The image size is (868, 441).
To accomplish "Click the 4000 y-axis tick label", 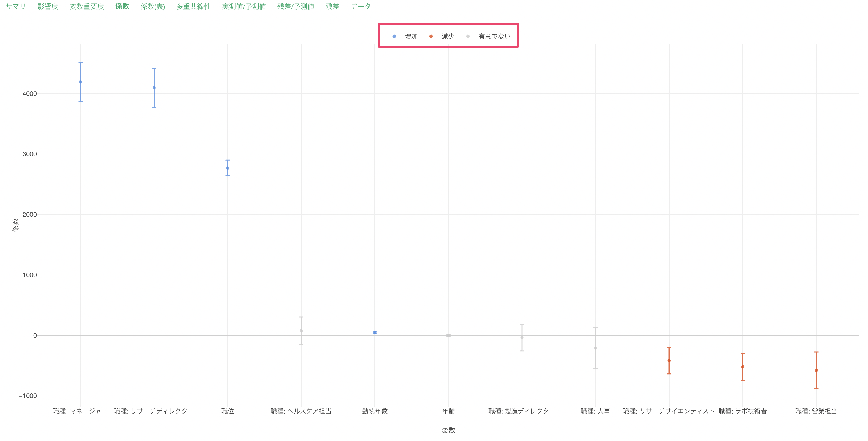I will [x=30, y=94].
